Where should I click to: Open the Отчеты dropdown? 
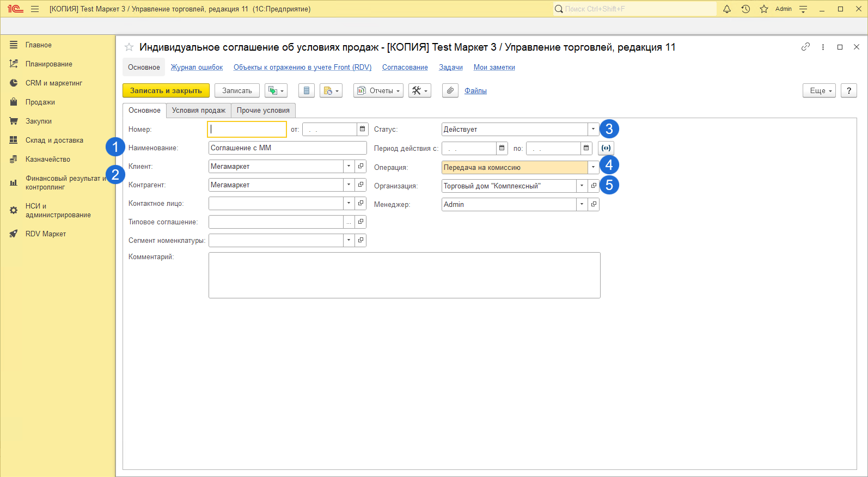(x=378, y=90)
